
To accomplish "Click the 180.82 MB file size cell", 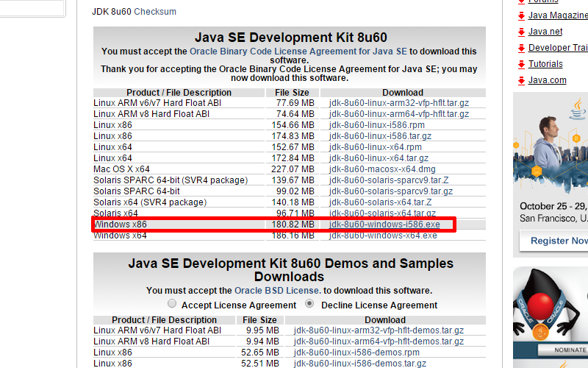I will (293, 224).
